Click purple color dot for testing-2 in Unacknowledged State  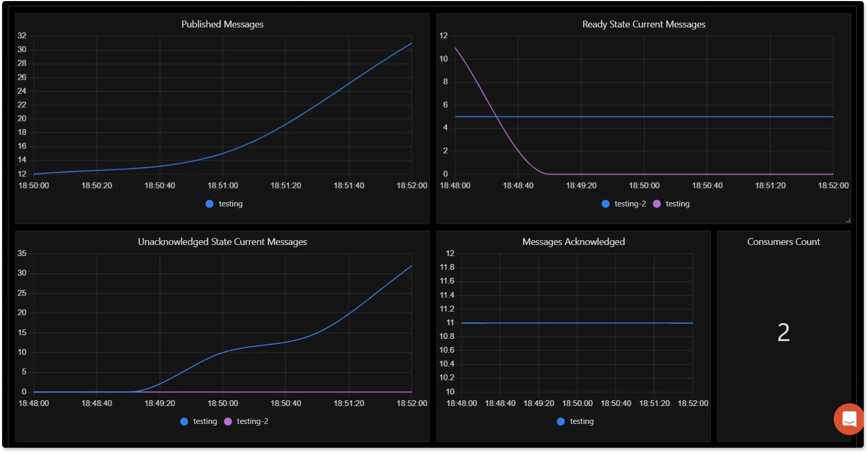[x=228, y=421]
